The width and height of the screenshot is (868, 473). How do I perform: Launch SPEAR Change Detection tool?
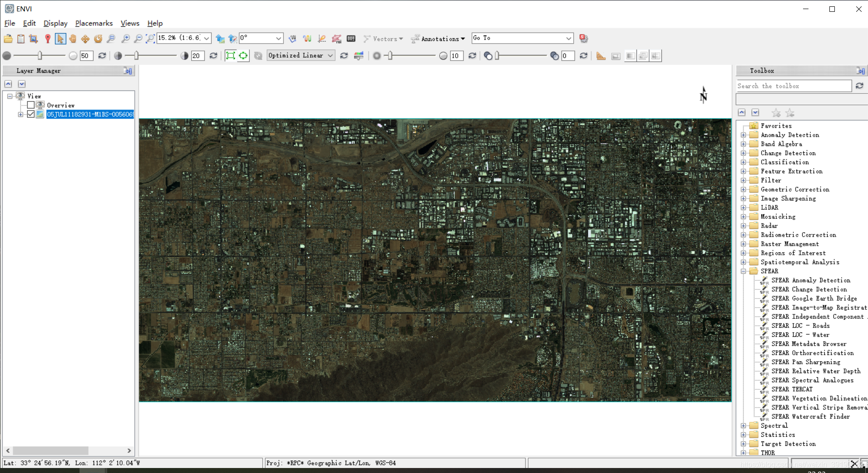(809, 289)
